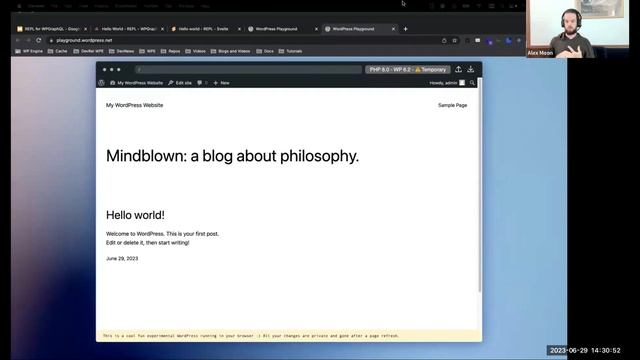The image size is (640, 360).
Task: Click the comments bubble in the admin bar
Action: [x=200, y=83]
